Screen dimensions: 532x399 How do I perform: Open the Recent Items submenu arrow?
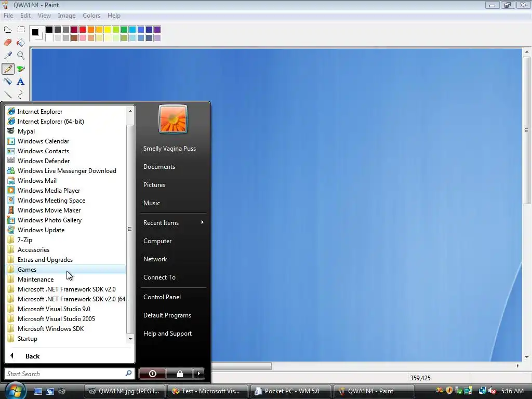pos(202,222)
